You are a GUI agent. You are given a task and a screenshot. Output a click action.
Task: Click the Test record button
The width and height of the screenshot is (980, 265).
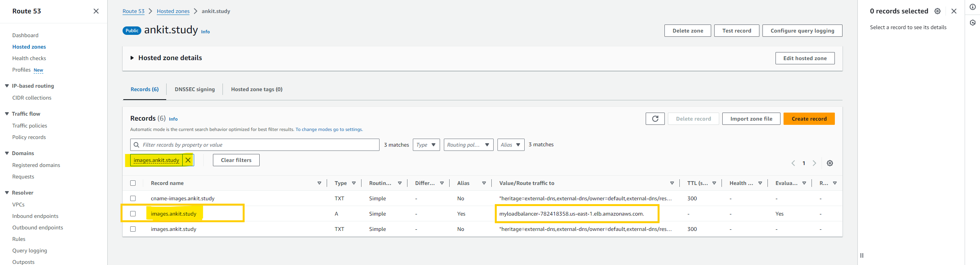pos(736,31)
